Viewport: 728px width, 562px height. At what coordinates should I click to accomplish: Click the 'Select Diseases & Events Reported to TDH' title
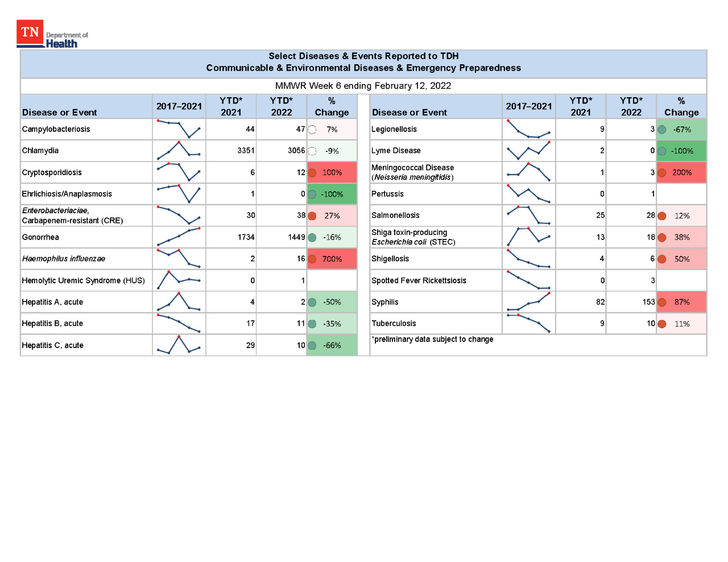[x=363, y=56]
